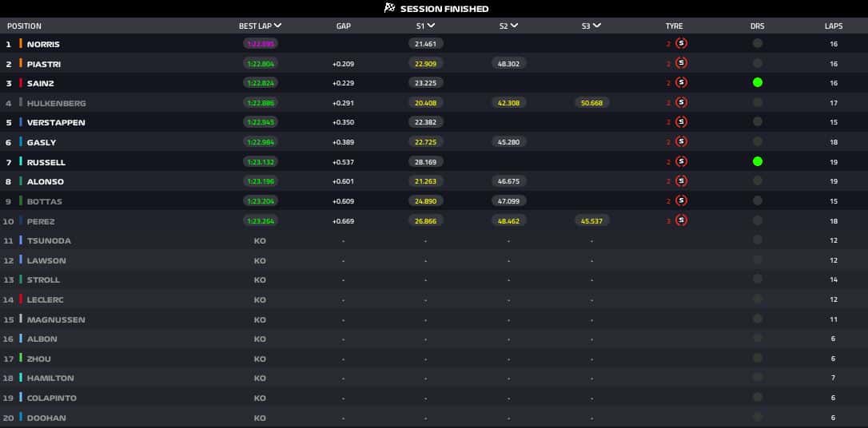Click Hulkenberg's soft tyre icon
This screenshot has width=868, height=428.
pyautogui.click(x=682, y=102)
